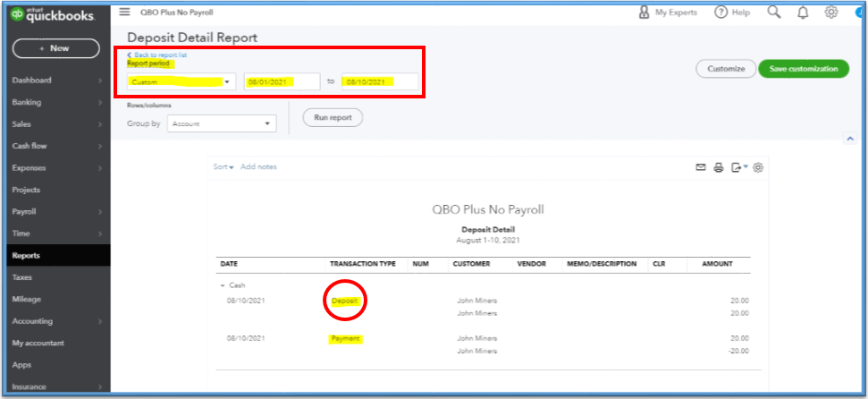Screen dimensions: 868x399
Task: Click the + New button
Action: pos(56,48)
